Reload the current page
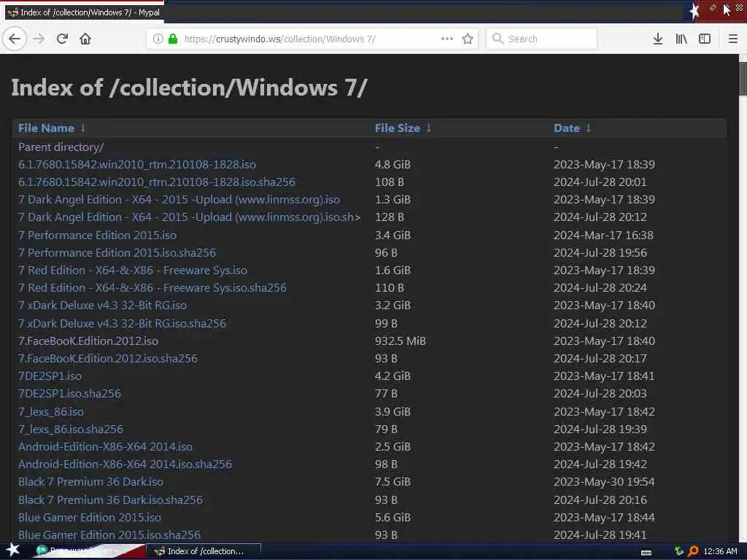This screenshot has width=747, height=560. point(62,39)
